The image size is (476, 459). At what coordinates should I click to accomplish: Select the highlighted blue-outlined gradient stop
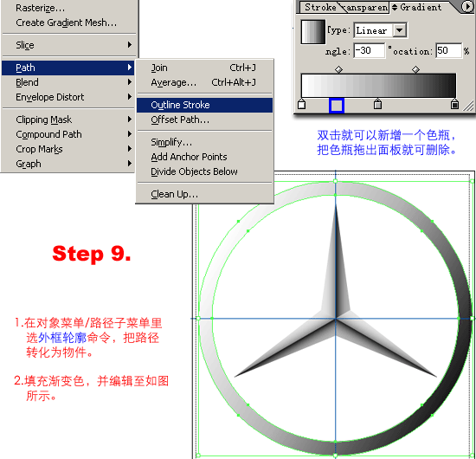click(337, 106)
